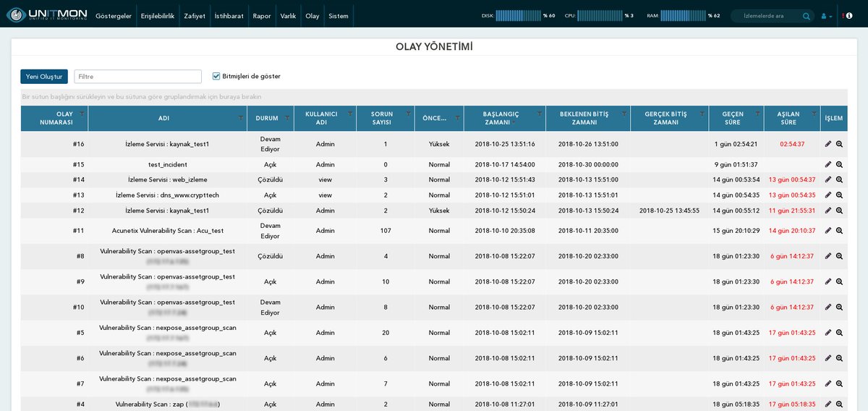868x411 pixels.
Task: Sort by the Adı column header
Action: click(163, 118)
